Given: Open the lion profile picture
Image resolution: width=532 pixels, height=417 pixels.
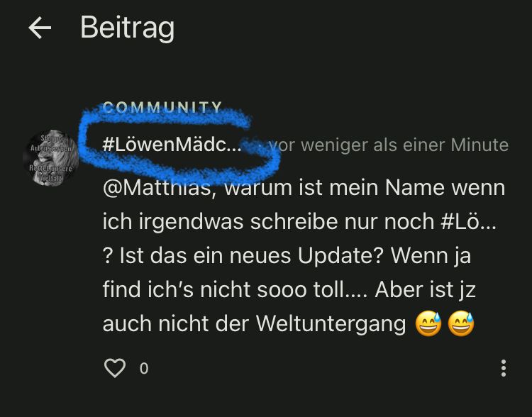Looking at the screenshot, I should click(x=51, y=158).
